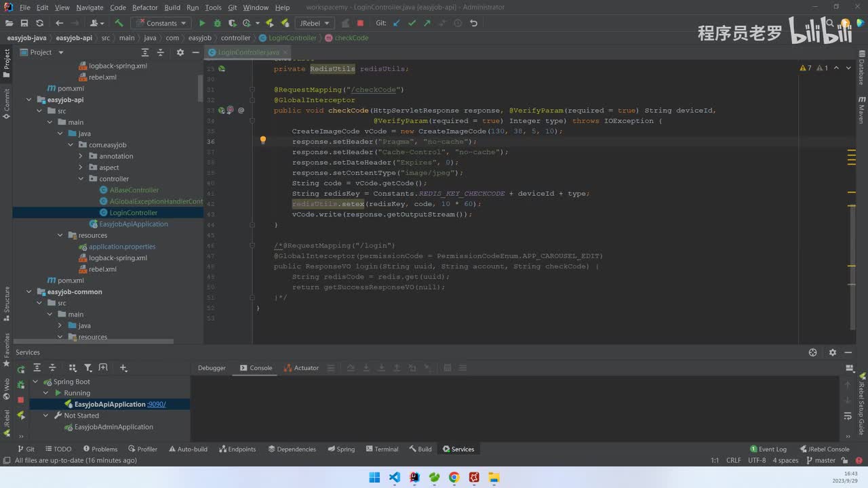This screenshot has height=488, width=868.
Task: Start debugging with the bug icon
Action: tap(218, 23)
